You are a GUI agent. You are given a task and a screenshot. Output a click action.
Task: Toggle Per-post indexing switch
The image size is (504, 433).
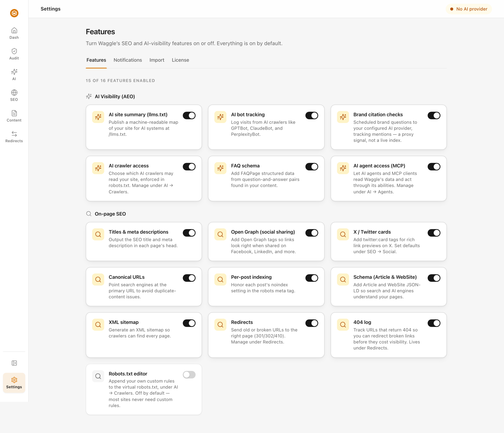[x=312, y=278]
